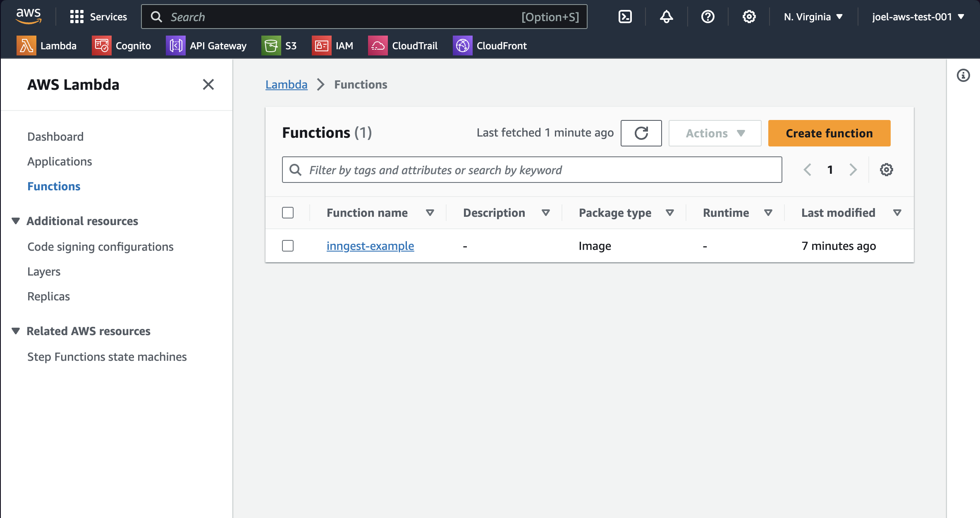This screenshot has width=980, height=518.
Task: Expand the joel-aws-test-001 account menu
Action: 918,17
